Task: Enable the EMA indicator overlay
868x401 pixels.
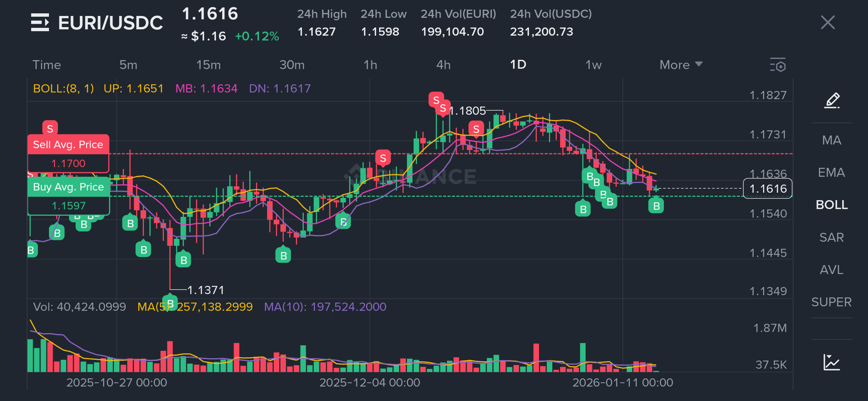Action: coord(832,172)
